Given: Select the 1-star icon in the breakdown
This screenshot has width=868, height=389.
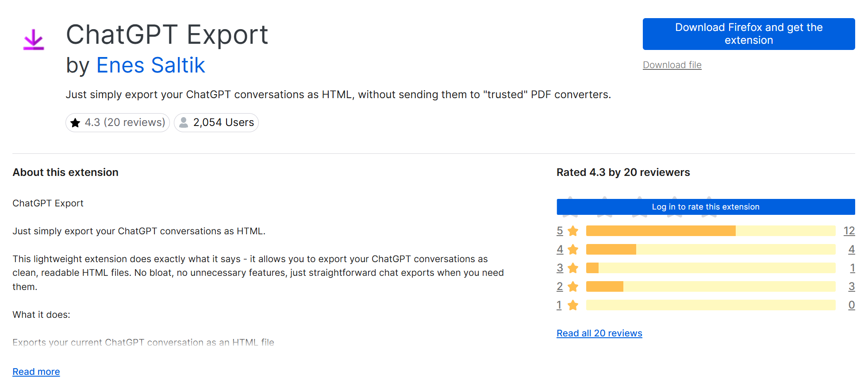Looking at the screenshot, I should [x=573, y=305].
